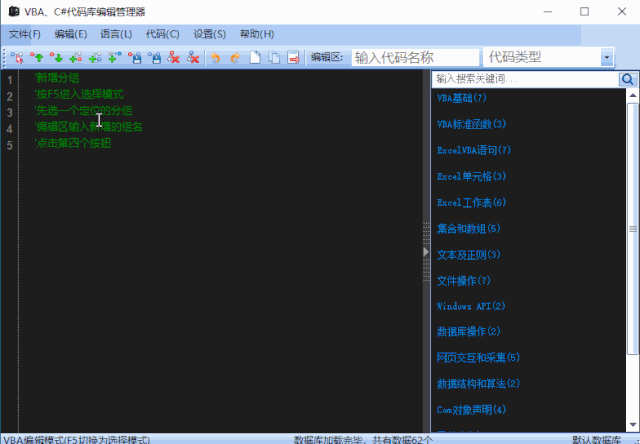The width and height of the screenshot is (640, 444).
Task: Click save disk icon with two blue nodes
Action: 154,58
